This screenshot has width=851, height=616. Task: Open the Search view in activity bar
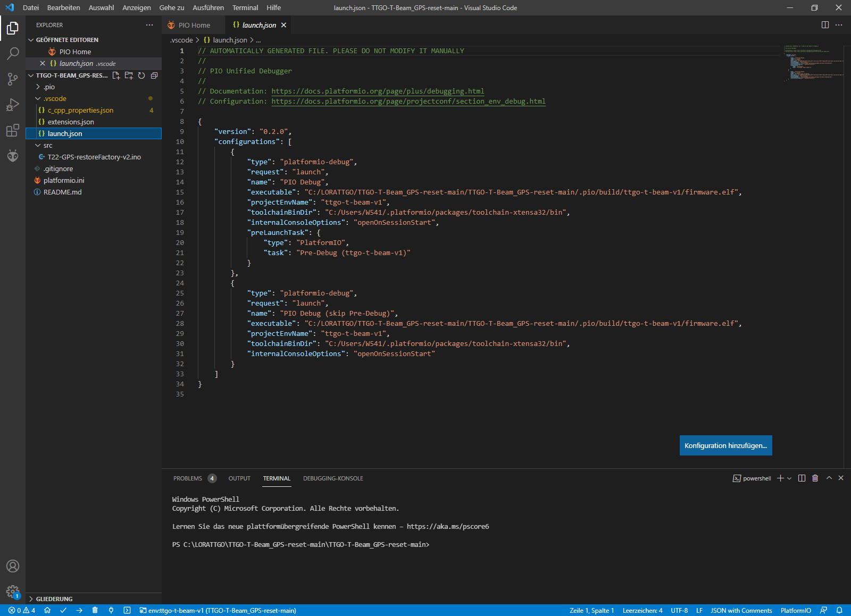(13, 54)
